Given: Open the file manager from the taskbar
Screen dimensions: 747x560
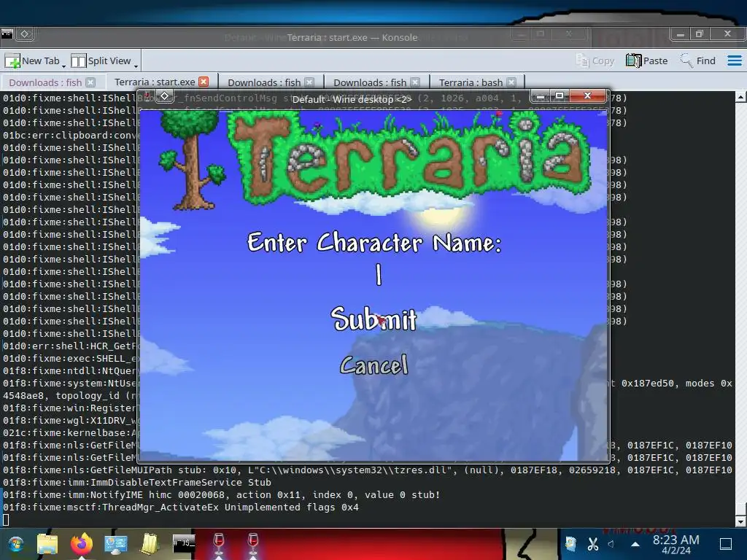Looking at the screenshot, I should tap(47, 544).
